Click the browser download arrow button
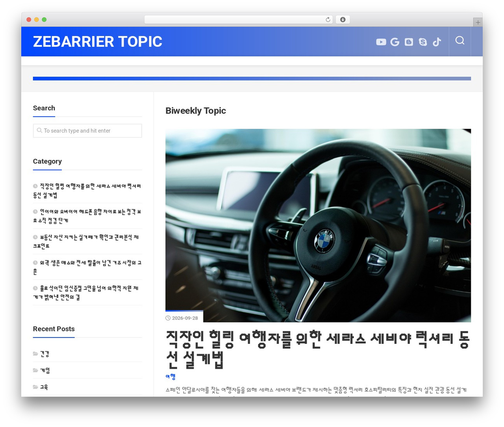Image resolution: width=504 pixels, height=427 pixels. (343, 20)
